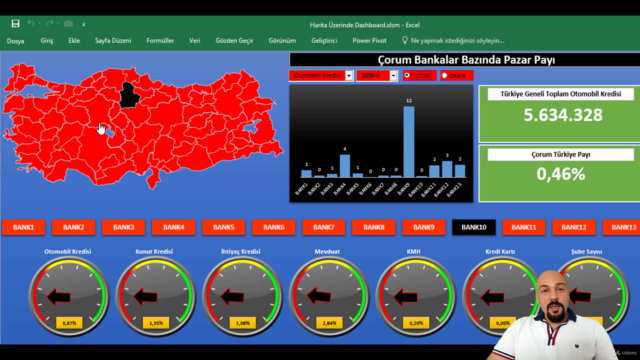Click the camera icon in quick access toolbar
The height and width of the screenshot is (360, 640).
69,24
